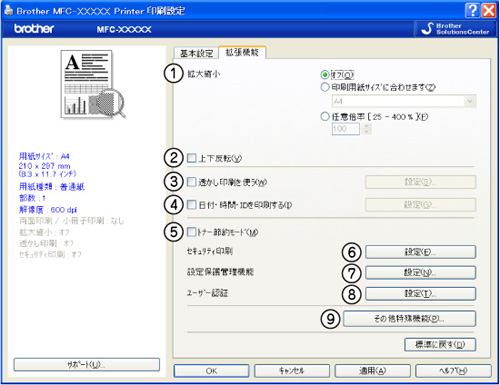Click the scaling percentage spinner arrows

click(366, 129)
